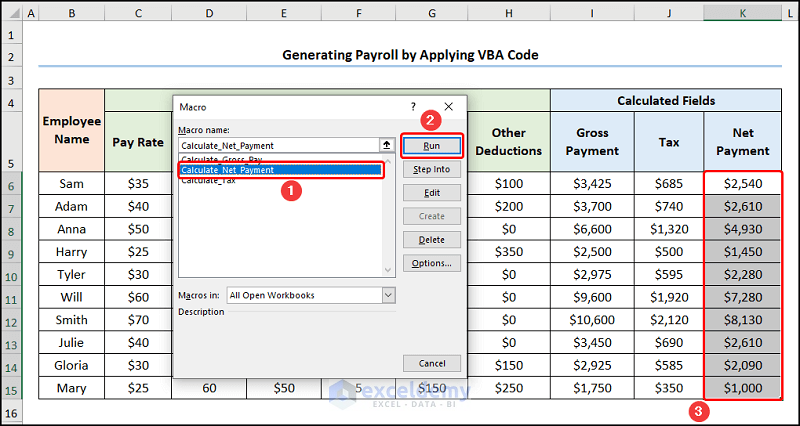
Task: Click the Edit button in Macro dialog
Action: pyautogui.click(x=432, y=193)
